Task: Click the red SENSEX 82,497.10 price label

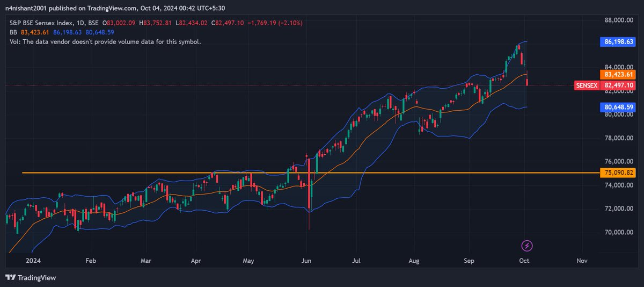Action: click(x=605, y=85)
